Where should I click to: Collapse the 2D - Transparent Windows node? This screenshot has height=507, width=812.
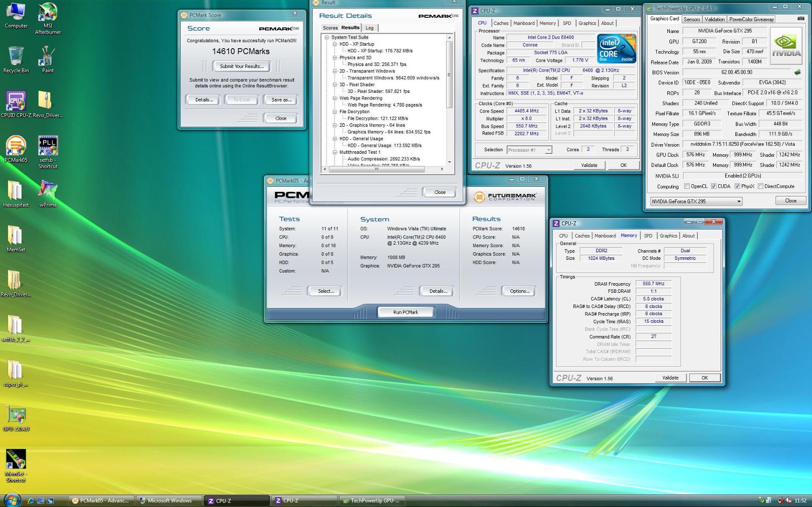tap(335, 71)
